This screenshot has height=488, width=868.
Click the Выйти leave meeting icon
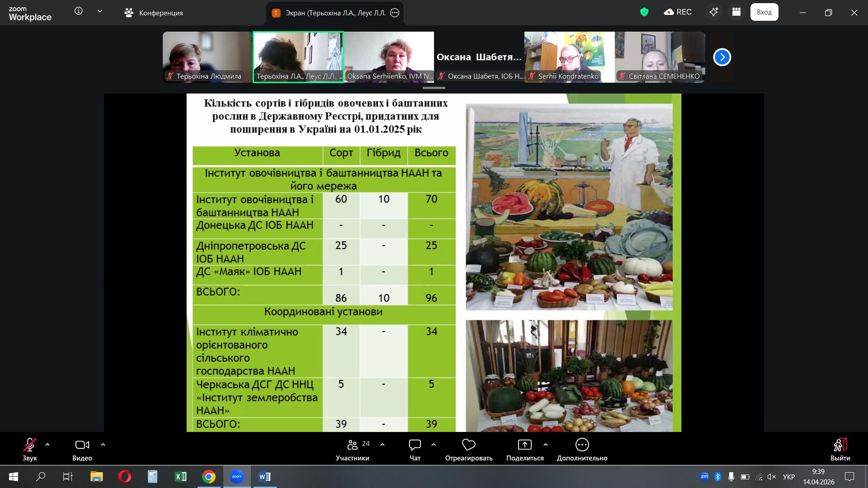coord(840,445)
